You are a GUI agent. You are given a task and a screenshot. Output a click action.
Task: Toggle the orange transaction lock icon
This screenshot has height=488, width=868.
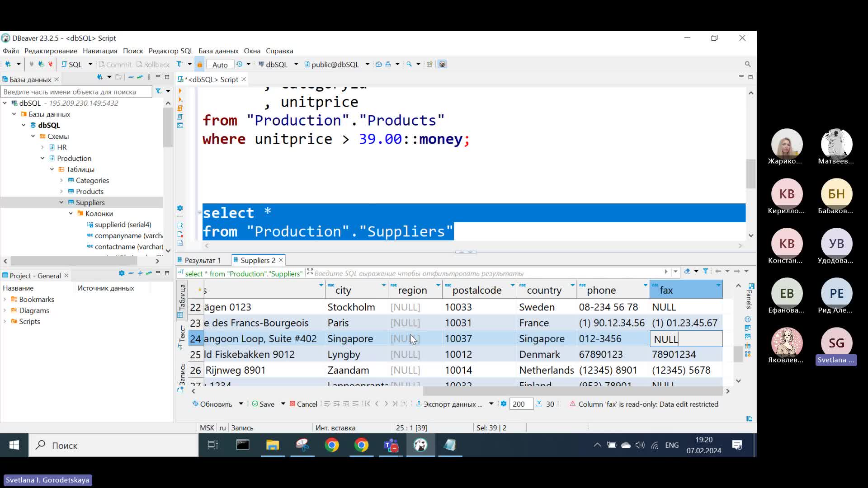pos(200,64)
